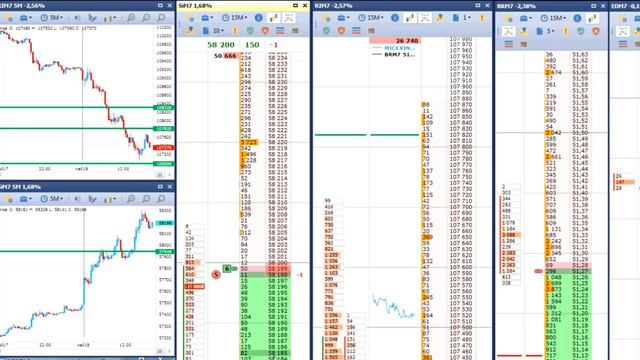Click the yellow exclamation icon in BRM7 order book
This screenshot has height=360, width=640.
pyautogui.click(x=565, y=31)
